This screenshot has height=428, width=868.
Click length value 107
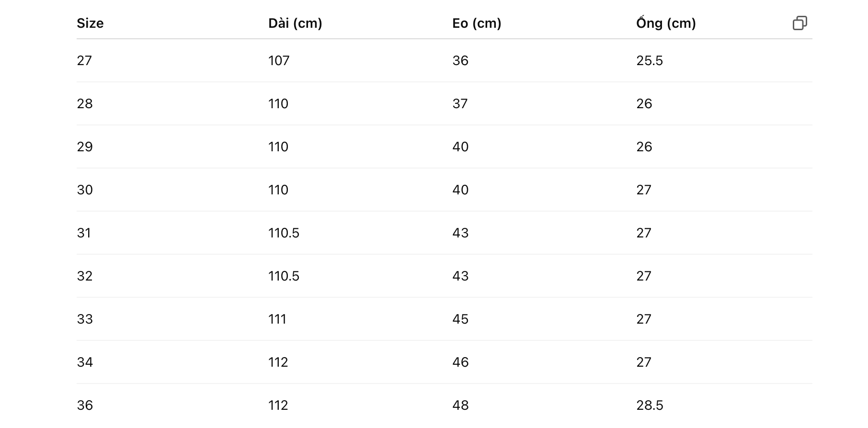coord(279,60)
